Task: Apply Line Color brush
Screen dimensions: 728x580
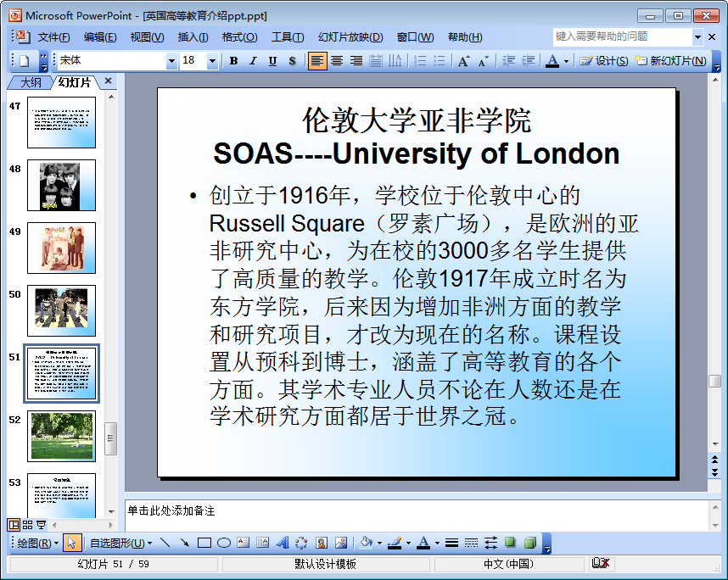Action: click(x=395, y=543)
